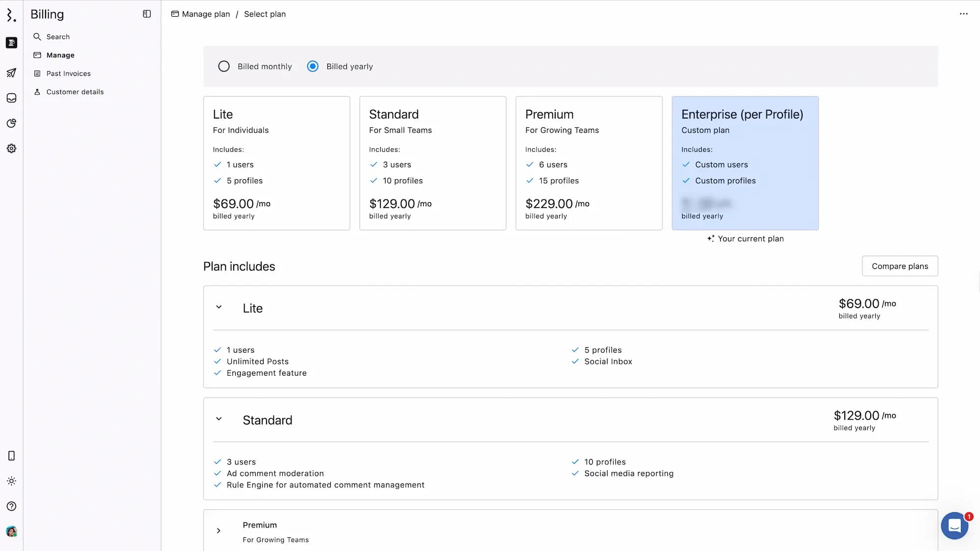Image resolution: width=980 pixels, height=551 pixels.
Task: Open the help question mark icon
Action: click(x=11, y=506)
